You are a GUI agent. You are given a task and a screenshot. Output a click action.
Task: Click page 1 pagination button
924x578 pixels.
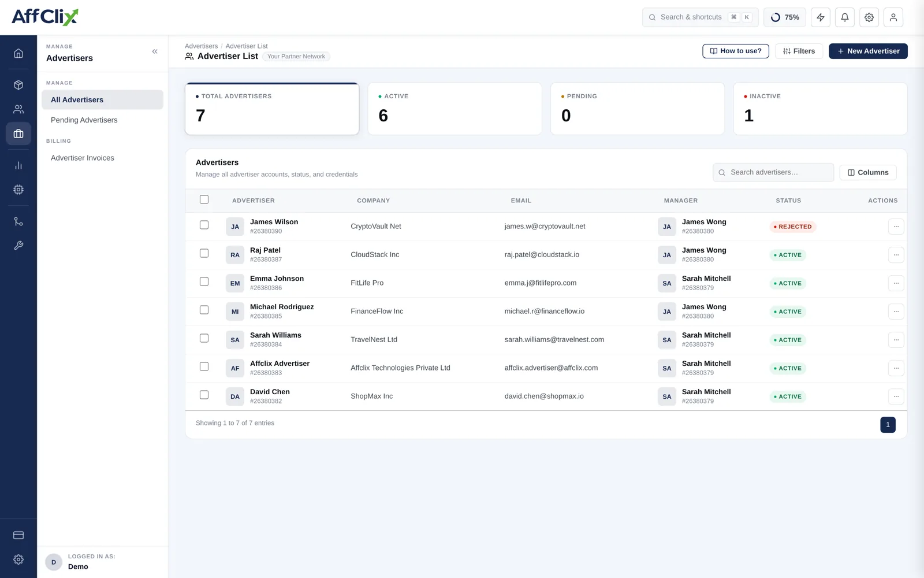tap(888, 425)
